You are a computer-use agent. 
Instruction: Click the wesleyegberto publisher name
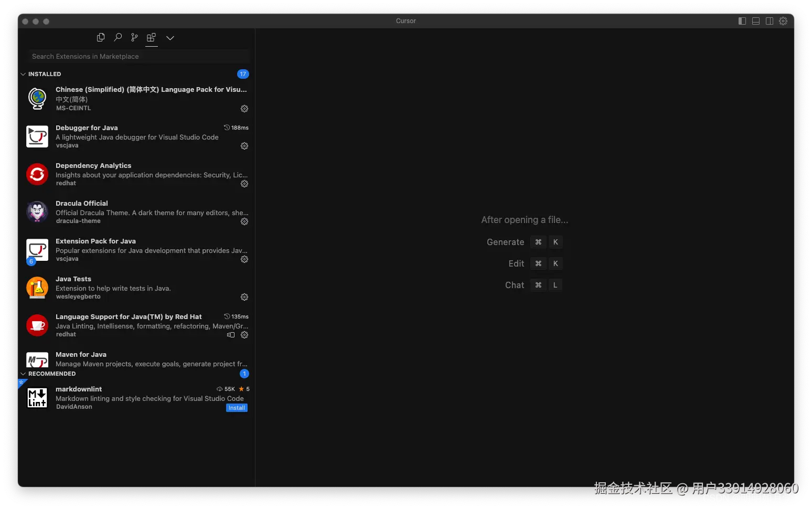pyautogui.click(x=78, y=296)
